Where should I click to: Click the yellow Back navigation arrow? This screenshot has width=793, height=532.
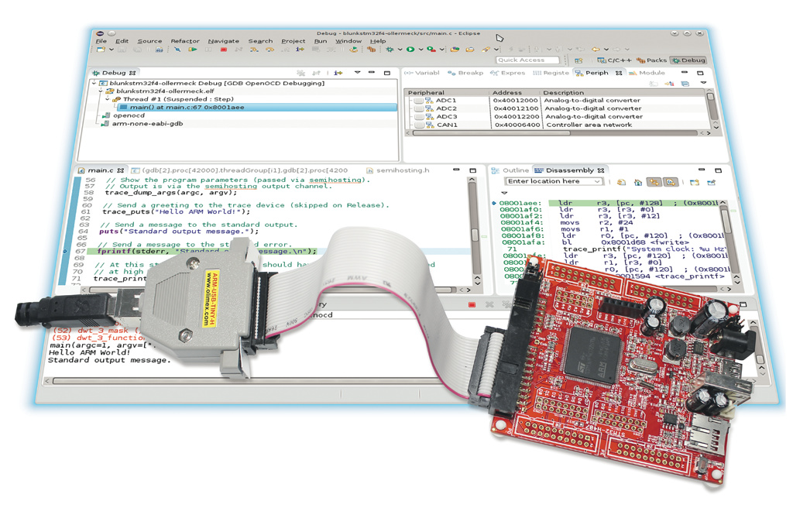coord(596,49)
